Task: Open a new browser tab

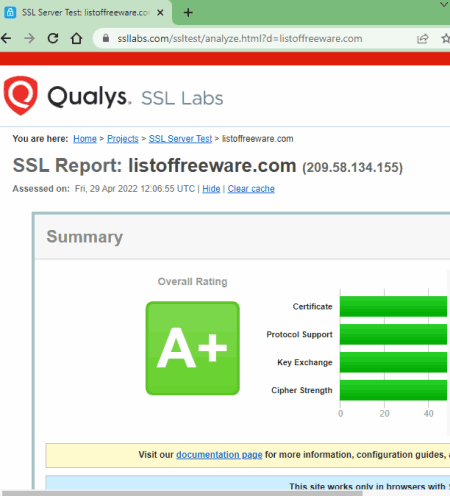Action: [188, 13]
